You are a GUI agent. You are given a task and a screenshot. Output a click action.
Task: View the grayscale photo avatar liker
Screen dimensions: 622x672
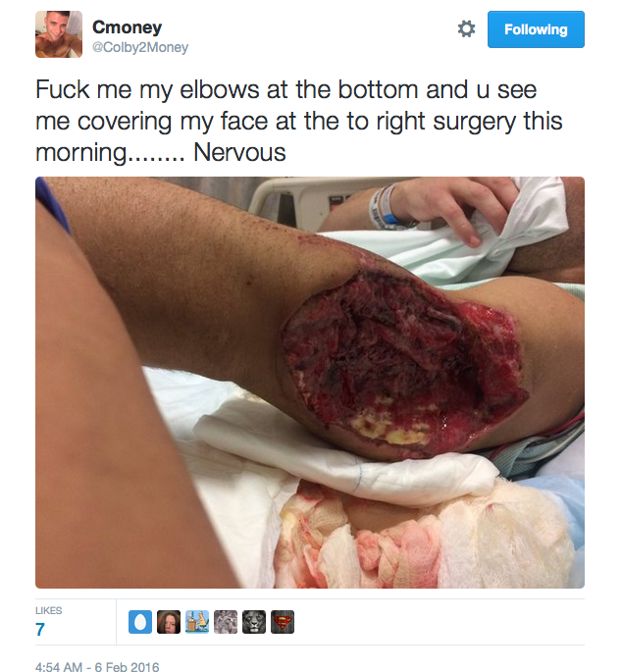click(226, 622)
